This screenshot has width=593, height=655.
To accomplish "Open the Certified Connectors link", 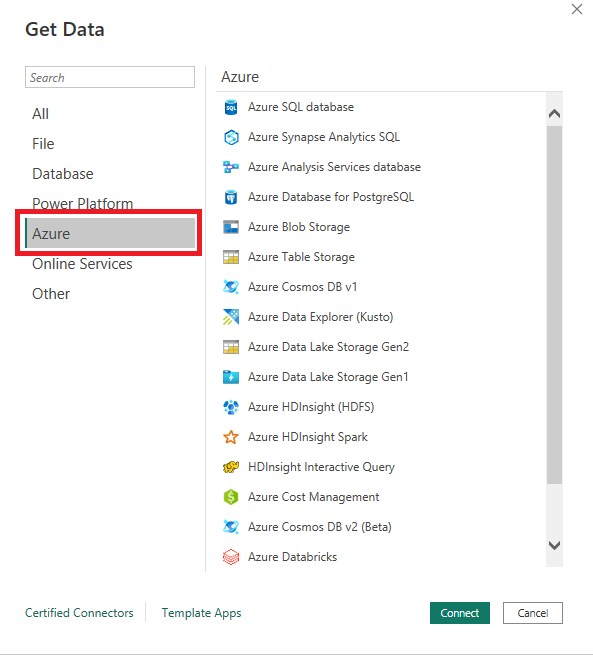I will [x=79, y=613].
